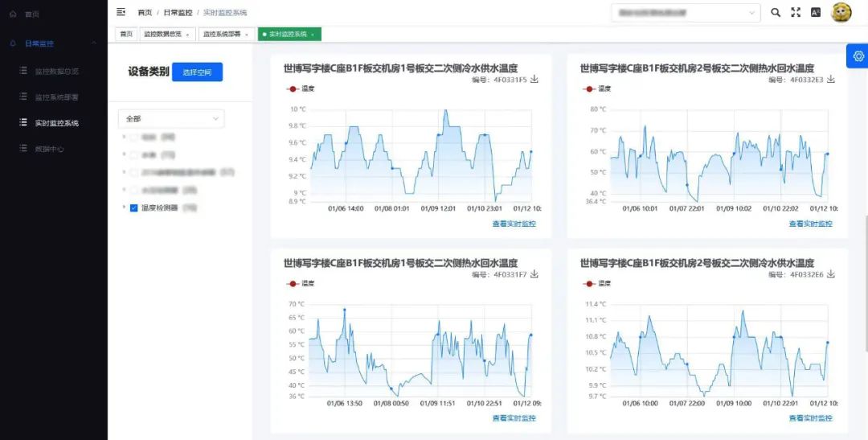The image size is (868, 440).
Task: Click the 01/07 22:01 axis label
Action: click(687, 208)
